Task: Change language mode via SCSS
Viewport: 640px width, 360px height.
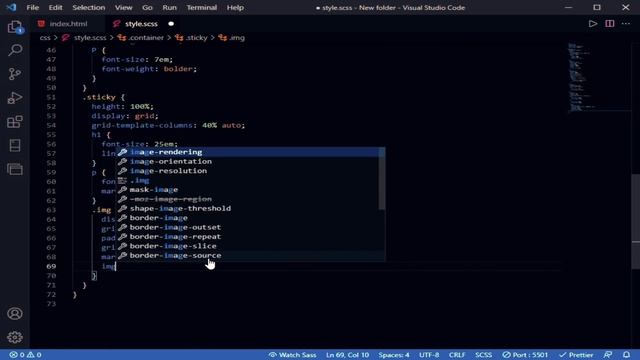Action: tap(483, 355)
